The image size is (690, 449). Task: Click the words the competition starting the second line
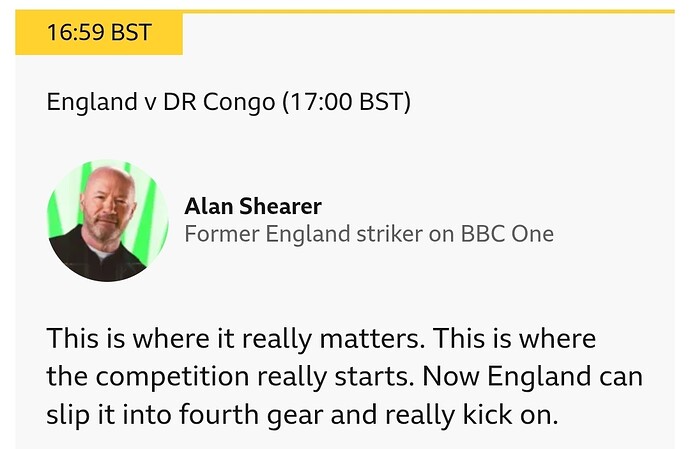coord(148,377)
